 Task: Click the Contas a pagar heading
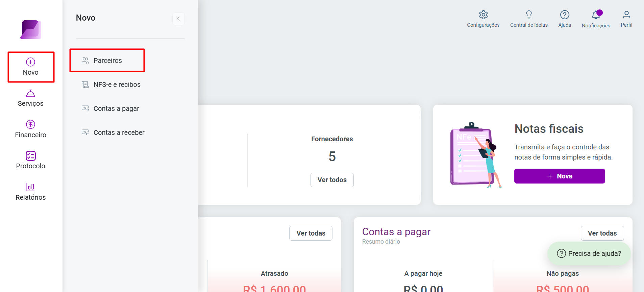(x=396, y=232)
